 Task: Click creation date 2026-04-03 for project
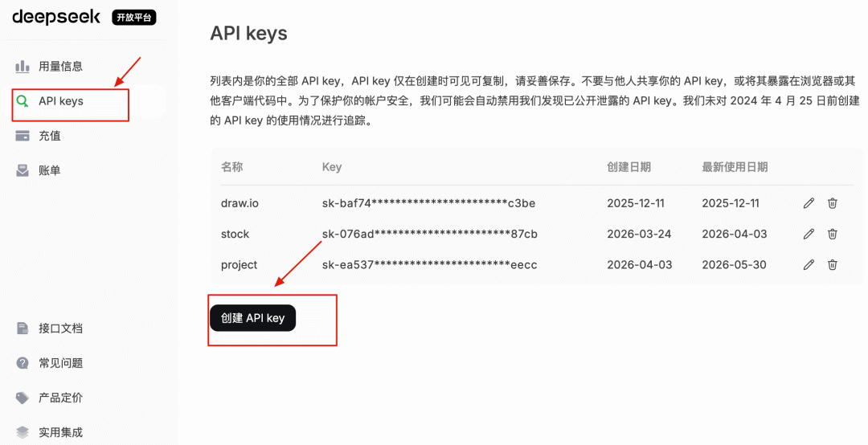click(640, 264)
